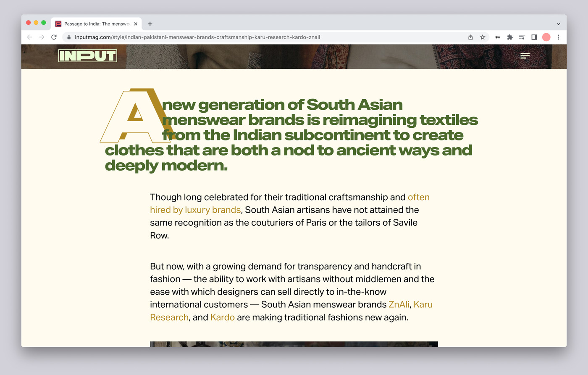This screenshot has width=588, height=375.
Task: Close the Passage to India tab
Action: (136, 24)
